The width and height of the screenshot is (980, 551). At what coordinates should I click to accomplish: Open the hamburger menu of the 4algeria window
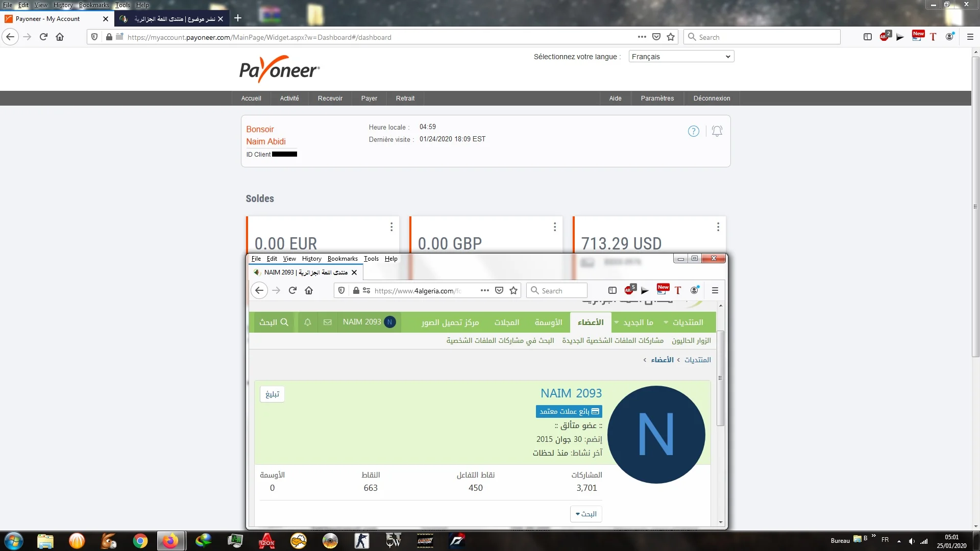tap(715, 290)
